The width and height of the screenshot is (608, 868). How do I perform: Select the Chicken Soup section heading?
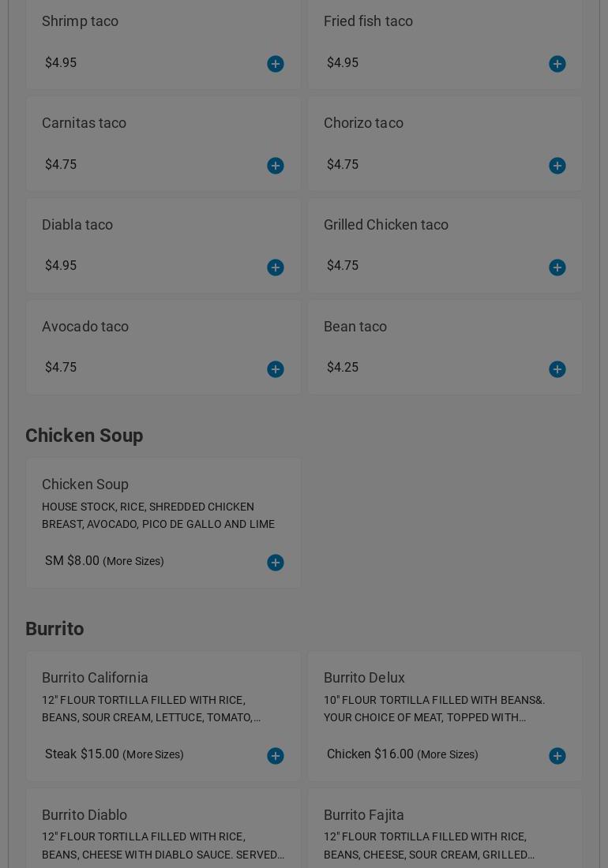click(x=84, y=436)
